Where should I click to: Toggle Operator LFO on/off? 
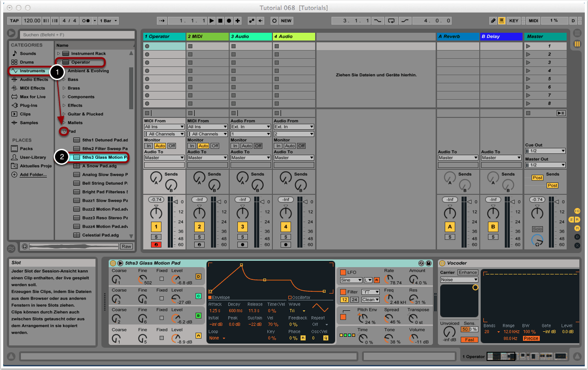(343, 272)
